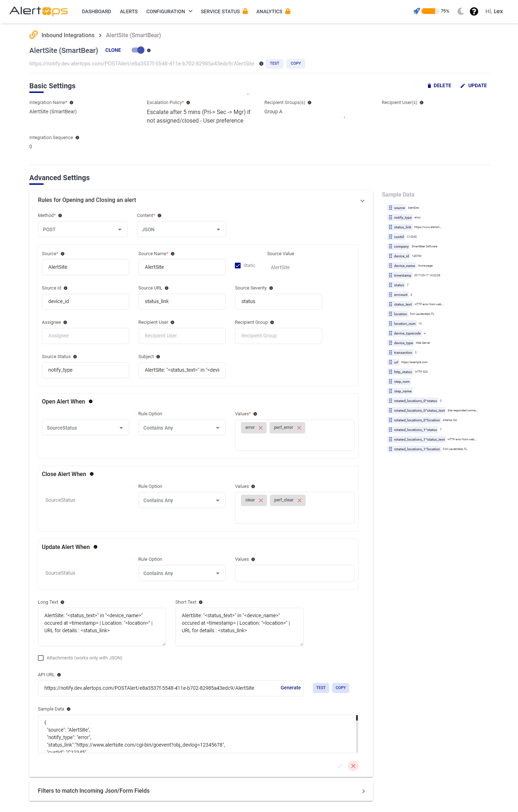Remove the perf_error value tag
Screen dimensions: 518x812
click(x=299, y=428)
